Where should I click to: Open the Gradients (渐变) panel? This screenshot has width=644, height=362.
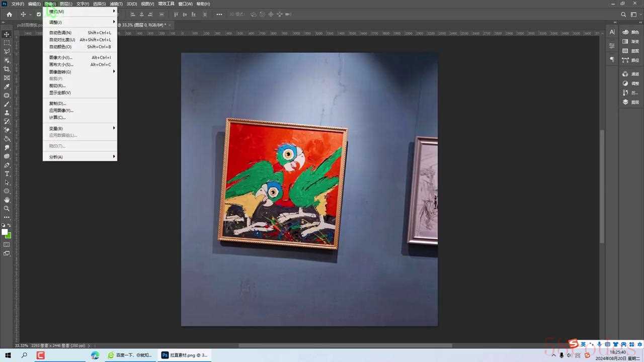pyautogui.click(x=630, y=42)
